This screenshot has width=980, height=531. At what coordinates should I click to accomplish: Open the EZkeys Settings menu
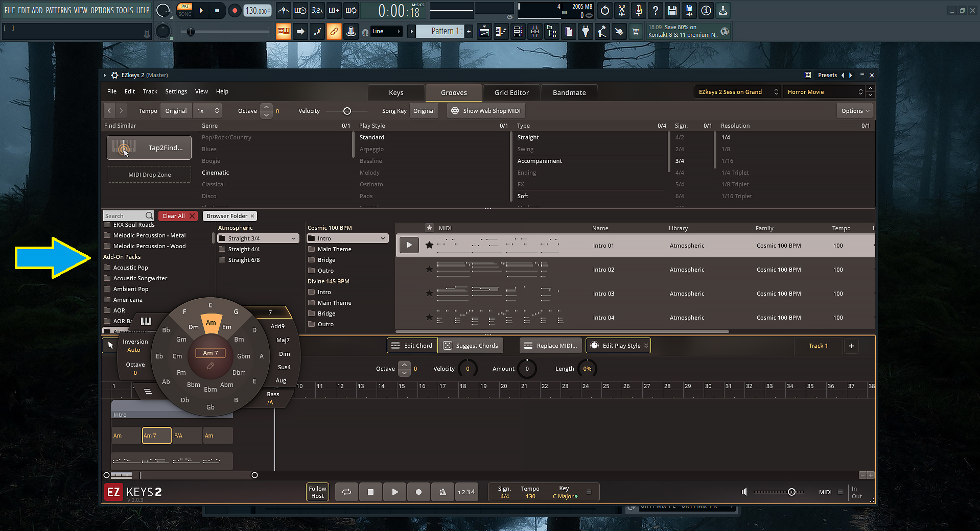pyautogui.click(x=176, y=91)
